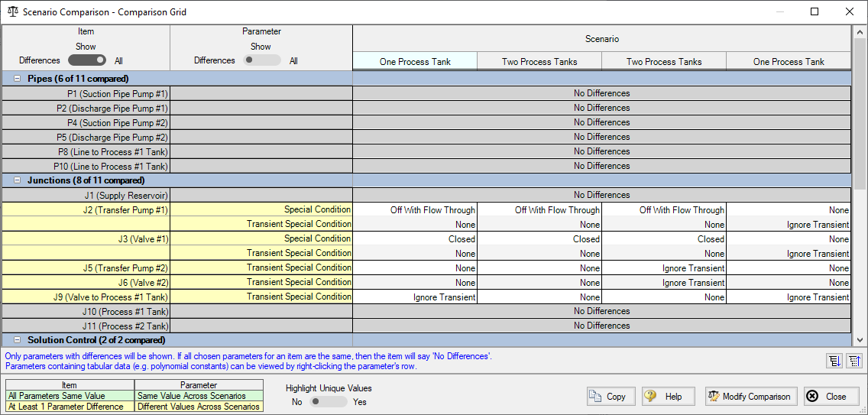The height and width of the screenshot is (415, 868).
Task: Toggle the Parameter Show Differences/All switch
Action: pos(262,60)
